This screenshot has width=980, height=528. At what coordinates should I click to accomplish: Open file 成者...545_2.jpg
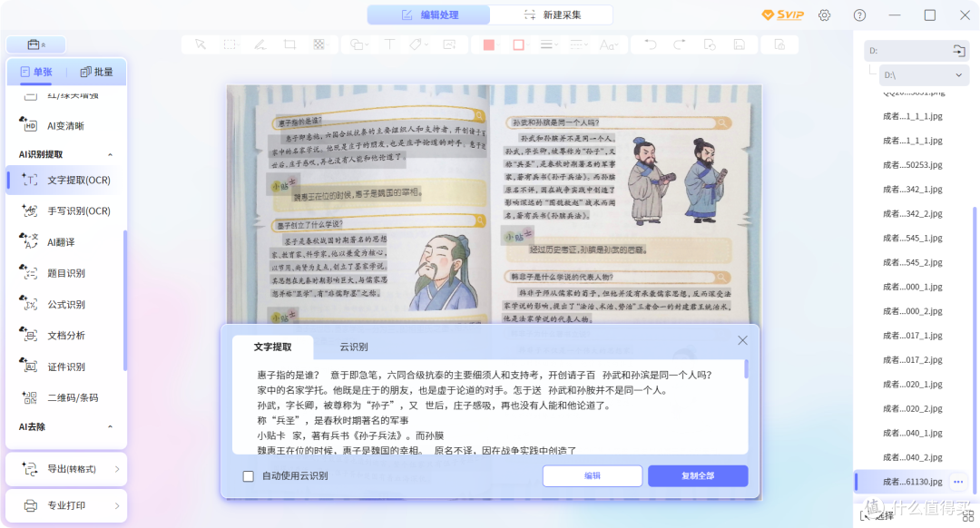913,262
